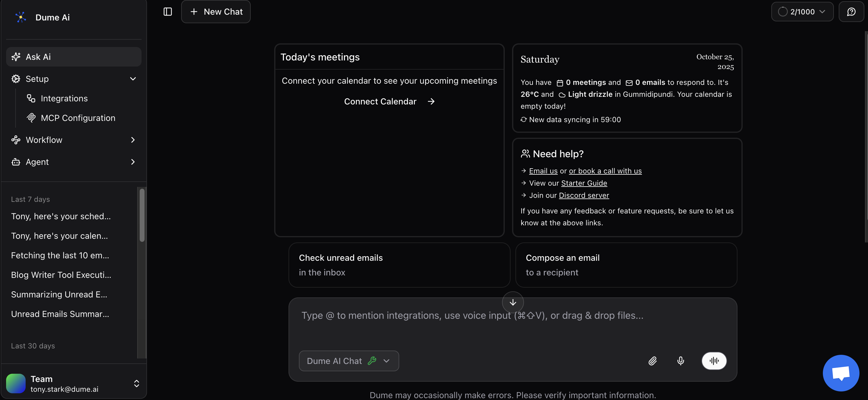Start voice mode with the waveform icon
The width and height of the screenshot is (868, 400).
coord(714,361)
